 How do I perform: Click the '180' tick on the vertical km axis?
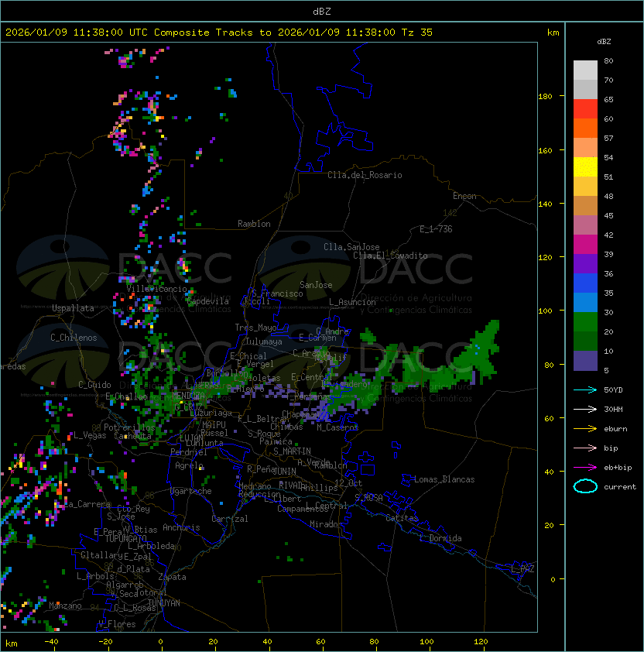[x=545, y=97]
